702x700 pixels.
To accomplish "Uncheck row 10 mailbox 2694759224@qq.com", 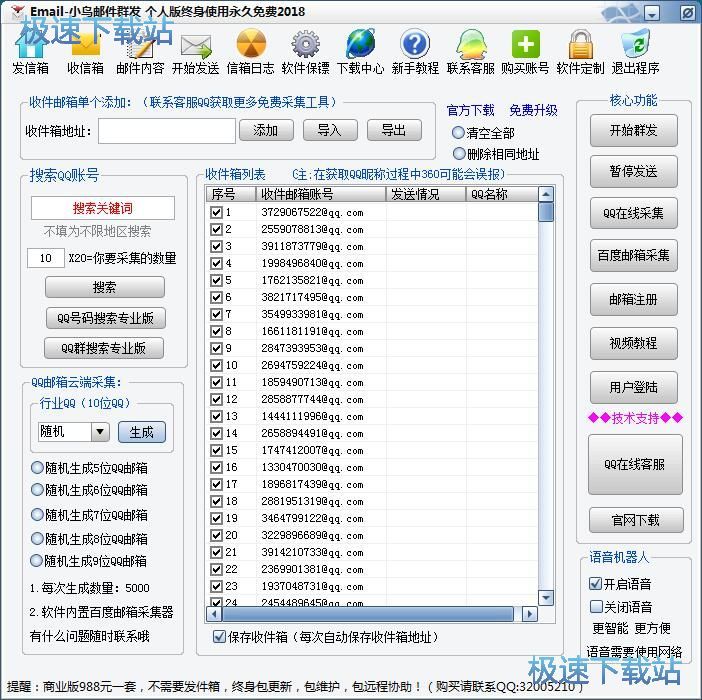I will 216,365.
